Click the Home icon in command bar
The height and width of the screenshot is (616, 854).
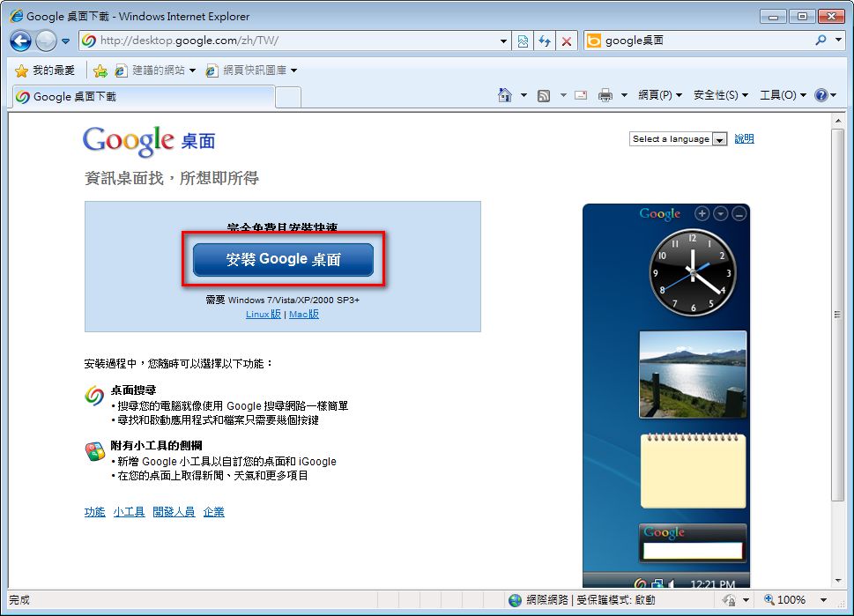[x=505, y=95]
